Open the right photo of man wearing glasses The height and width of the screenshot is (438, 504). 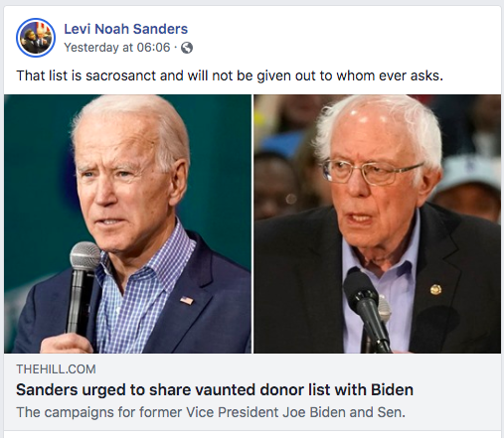point(378,223)
